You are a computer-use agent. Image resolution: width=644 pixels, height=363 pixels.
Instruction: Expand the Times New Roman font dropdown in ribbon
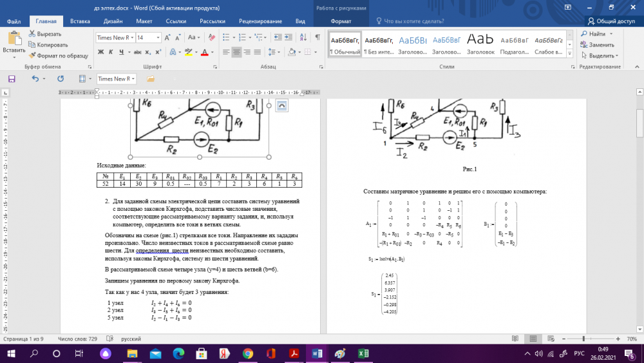(131, 37)
